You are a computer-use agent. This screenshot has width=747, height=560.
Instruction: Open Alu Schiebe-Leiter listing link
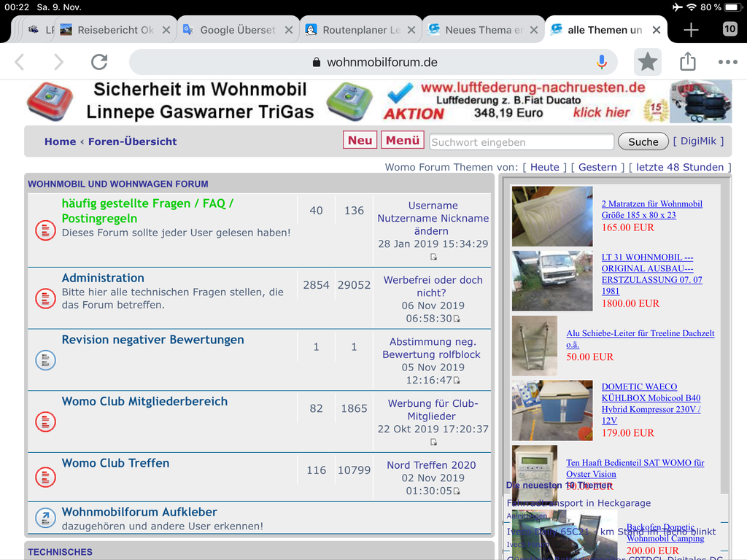640,338
